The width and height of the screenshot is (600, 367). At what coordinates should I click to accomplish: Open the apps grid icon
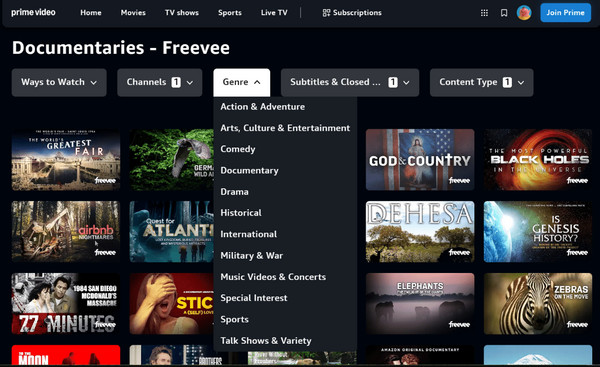pyautogui.click(x=484, y=13)
